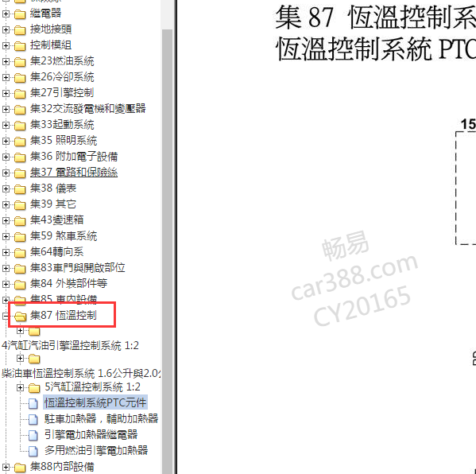Click the 集33起動系統 folder icon

click(20, 126)
